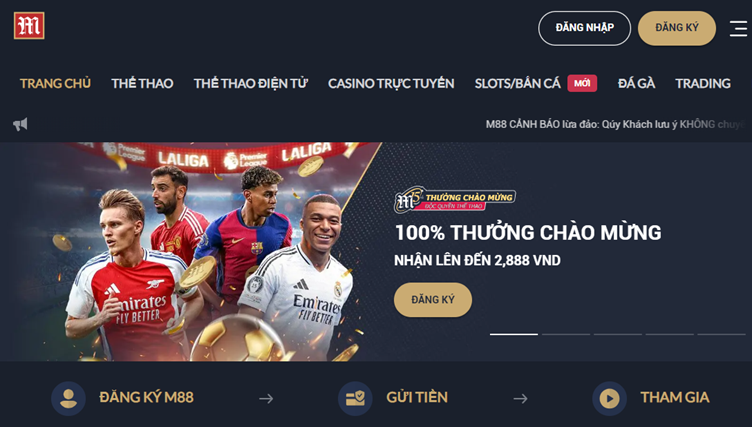The width and height of the screenshot is (752, 427).
Task: Click the Đăng Ký button on the banner
Action: (x=433, y=300)
